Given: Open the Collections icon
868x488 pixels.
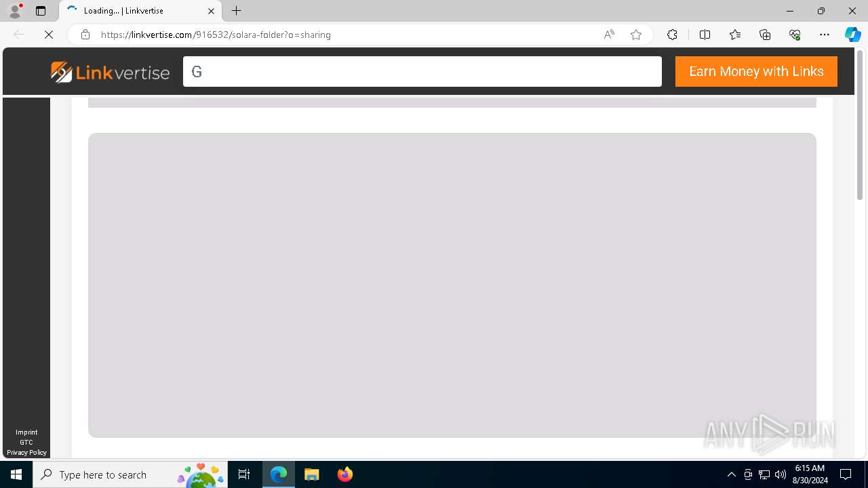Looking at the screenshot, I should (765, 35).
